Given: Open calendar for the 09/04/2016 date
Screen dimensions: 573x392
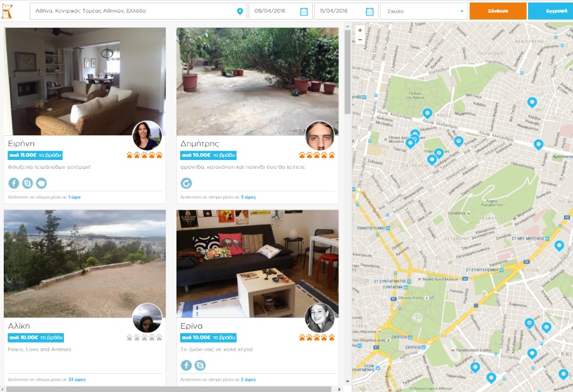Looking at the screenshot, I should click(304, 11).
